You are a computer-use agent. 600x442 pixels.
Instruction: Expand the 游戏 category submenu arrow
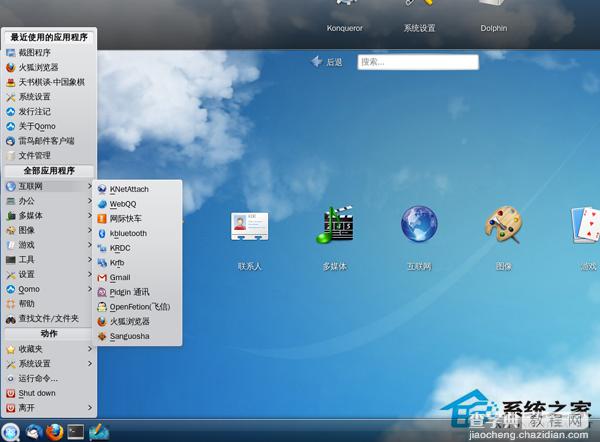[x=90, y=245]
